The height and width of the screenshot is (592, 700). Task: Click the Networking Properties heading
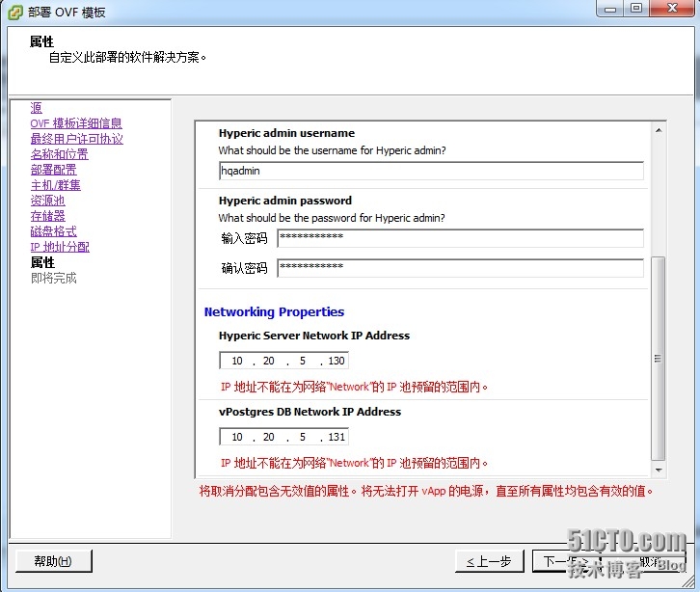pyautogui.click(x=274, y=311)
